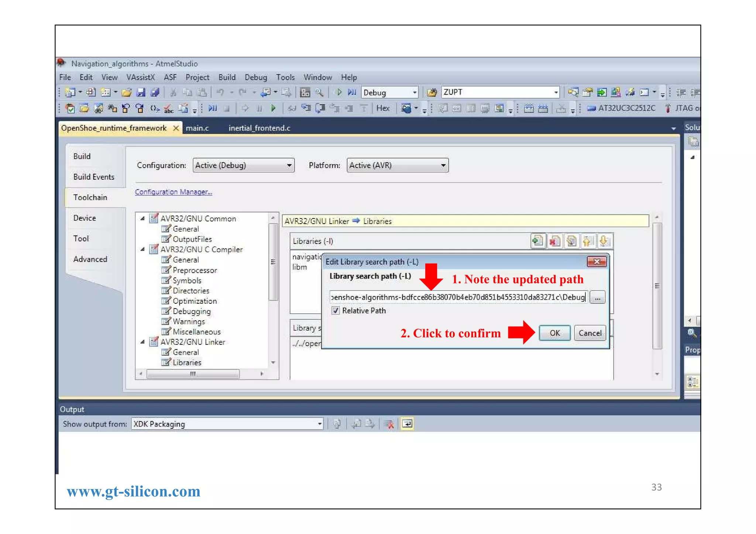Image resolution: width=756 pixels, height=534 pixels.
Task: Click the Library search path text field
Action: click(x=458, y=297)
